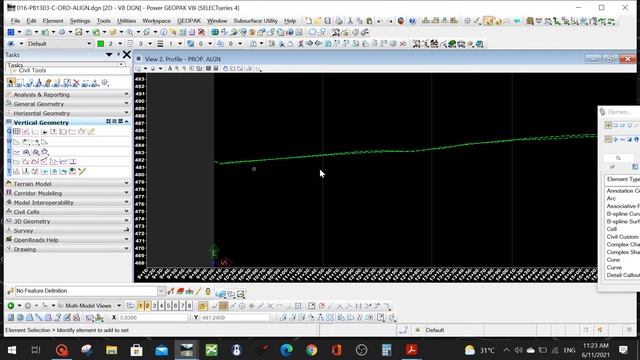Expand the Horizontal Geometry section
Screen dimensions: 640x360
click(x=67, y=113)
